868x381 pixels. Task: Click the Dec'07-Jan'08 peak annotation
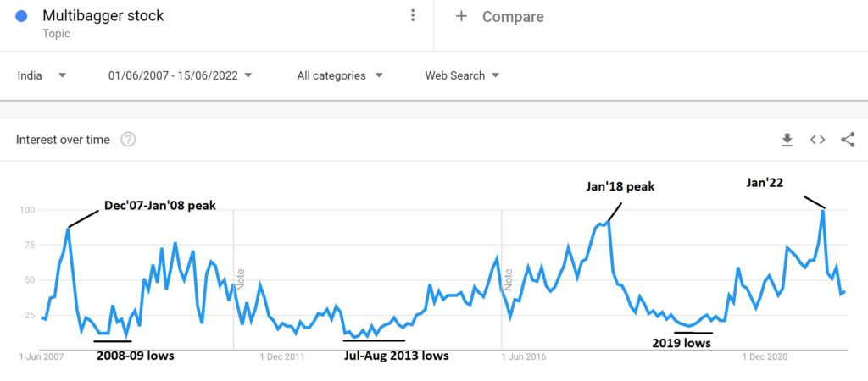click(x=159, y=205)
